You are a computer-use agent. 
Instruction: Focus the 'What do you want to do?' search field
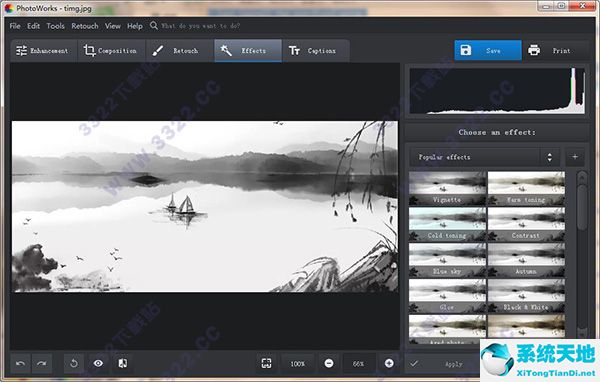point(201,26)
